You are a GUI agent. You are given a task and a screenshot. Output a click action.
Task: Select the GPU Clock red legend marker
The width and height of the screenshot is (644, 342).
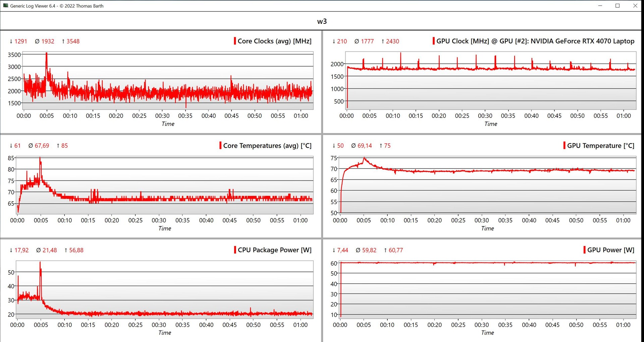[433, 41]
